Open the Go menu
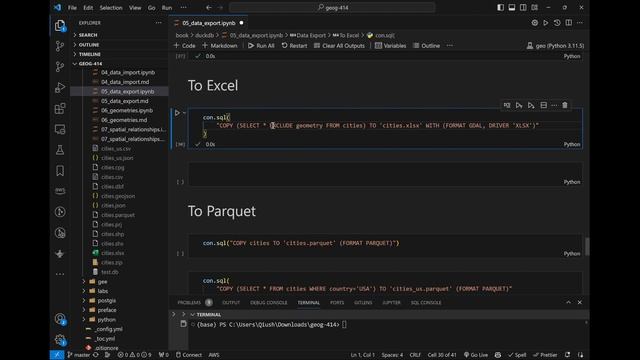The width and height of the screenshot is (640, 360). tap(151, 7)
